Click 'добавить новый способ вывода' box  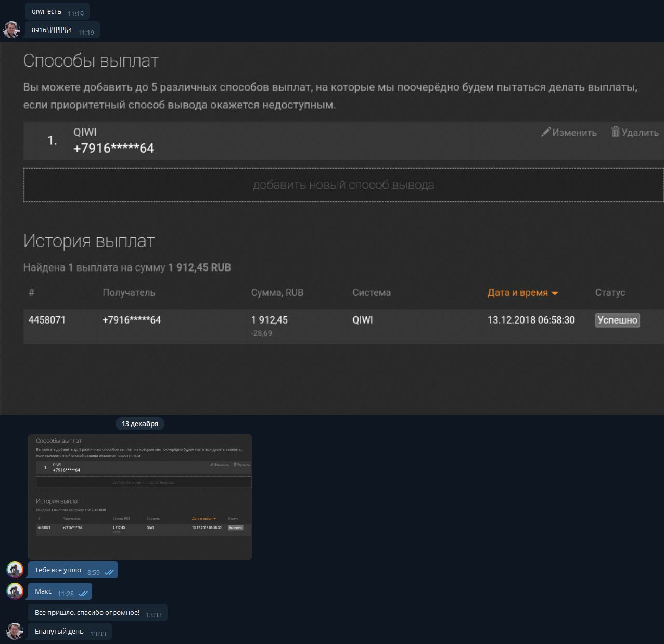[x=343, y=185]
